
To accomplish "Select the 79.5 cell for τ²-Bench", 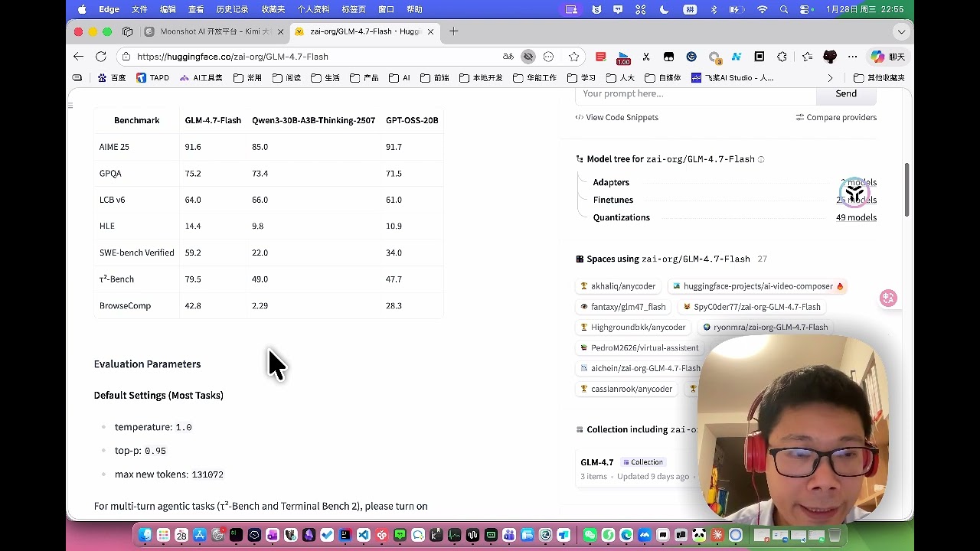I will pos(193,279).
